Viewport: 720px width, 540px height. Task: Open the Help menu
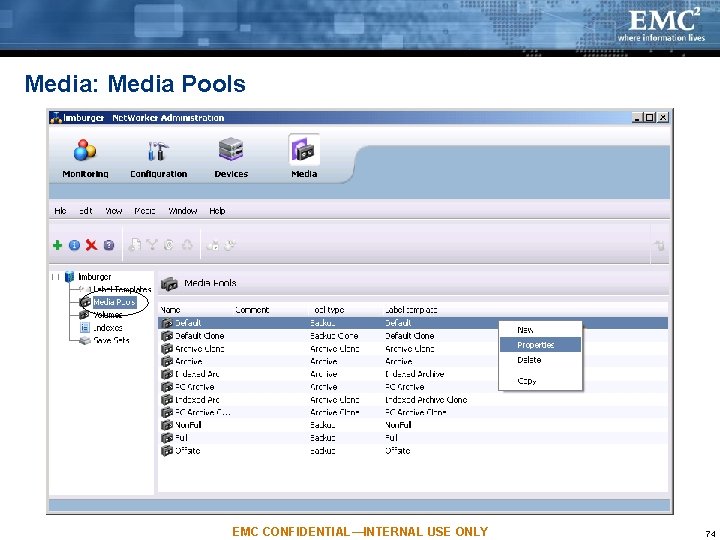pyautogui.click(x=217, y=211)
